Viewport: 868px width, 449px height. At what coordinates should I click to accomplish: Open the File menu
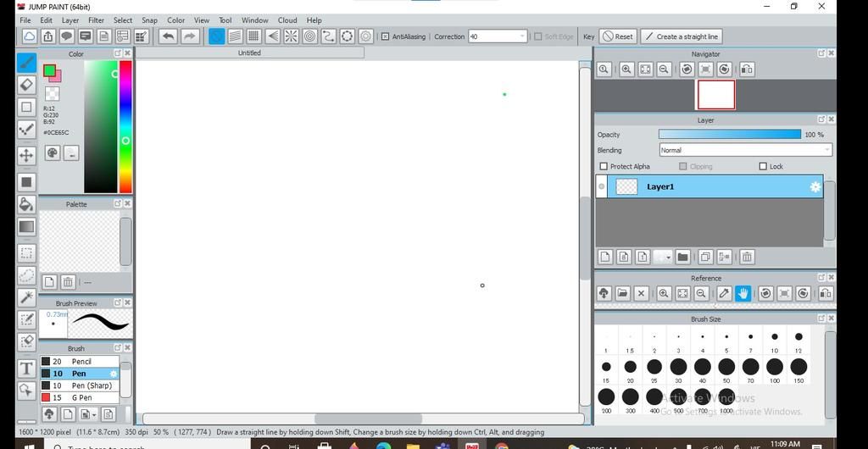click(25, 20)
